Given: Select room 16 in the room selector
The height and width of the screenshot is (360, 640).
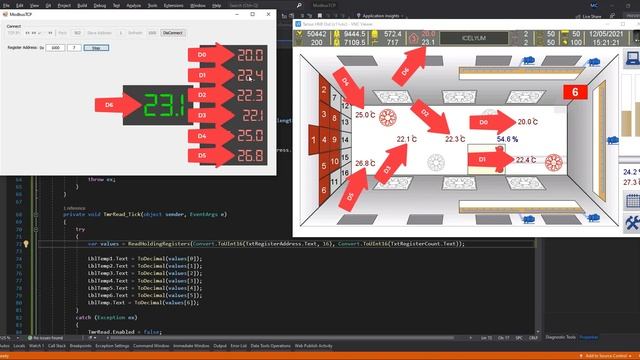Looking at the screenshot, I should click(x=345, y=173).
